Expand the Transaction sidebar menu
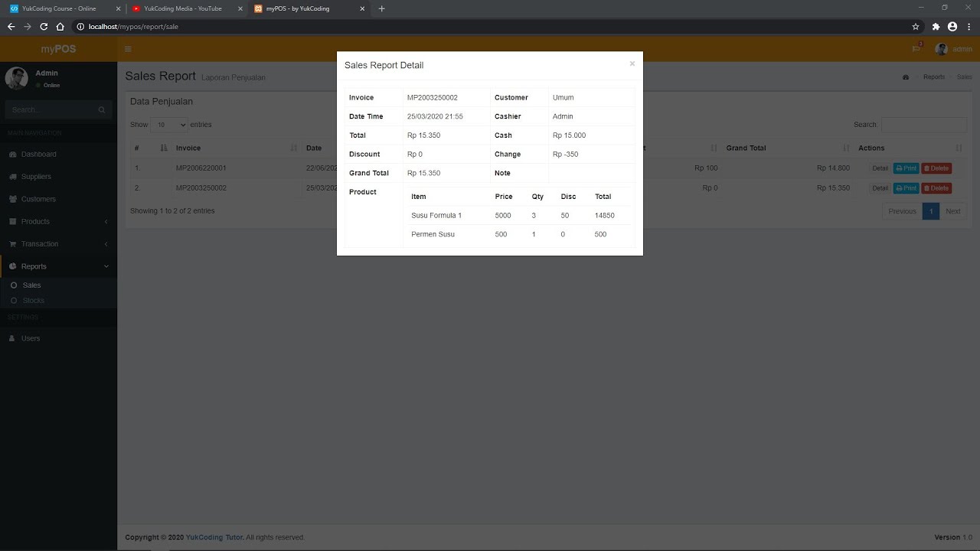 coord(58,244)
